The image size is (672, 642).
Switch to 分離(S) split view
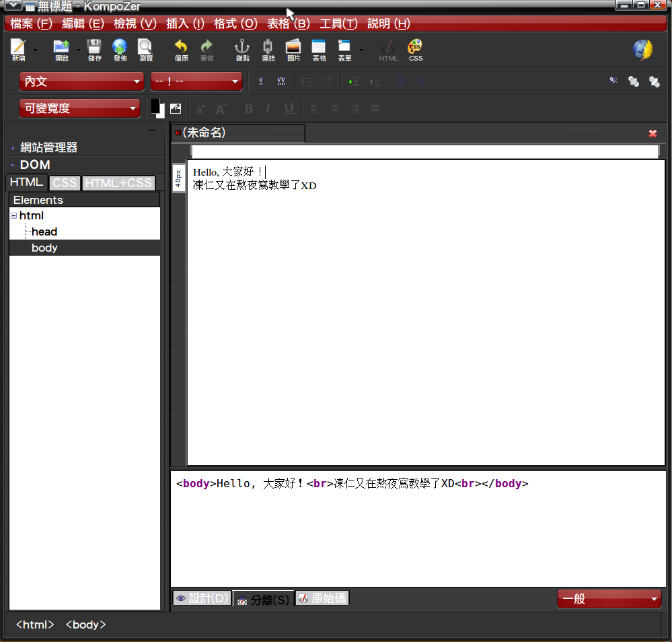click(x=263, y=599)
